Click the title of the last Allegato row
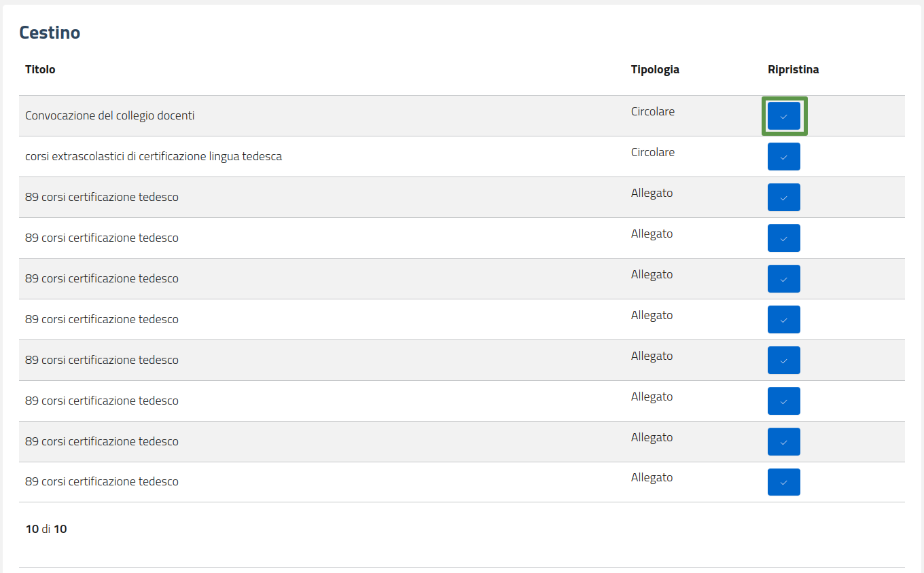This screenshot has height=573, width=924. point(101,481)
